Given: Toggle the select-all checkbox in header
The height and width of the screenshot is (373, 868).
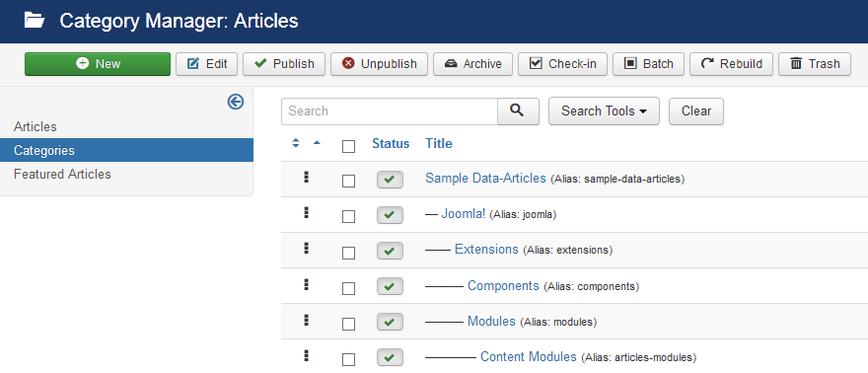Looking at the screenshot, I should (348, 147).
